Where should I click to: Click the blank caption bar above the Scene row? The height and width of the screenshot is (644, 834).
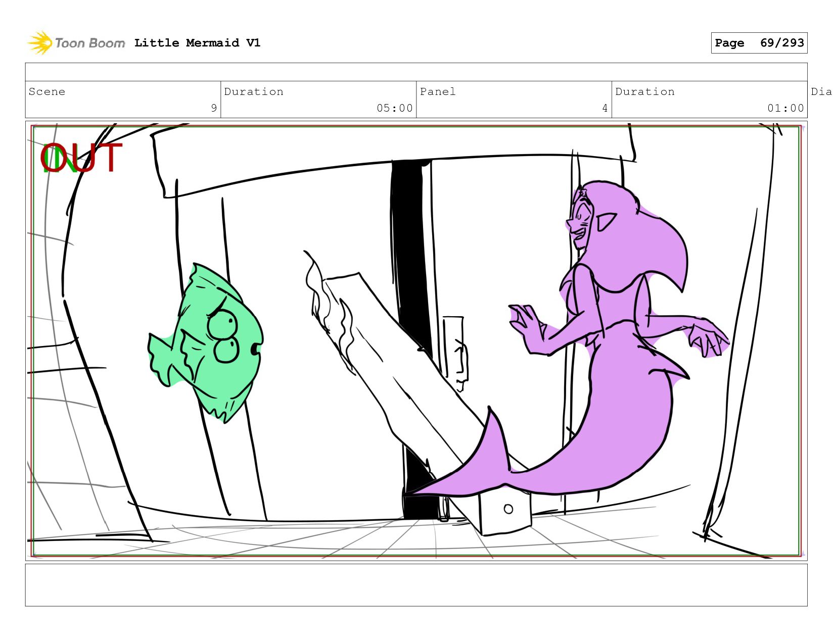(x=416, y=72)
